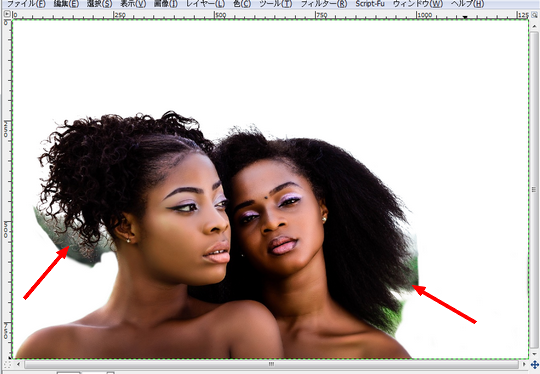Open the フィルター(R) menu
Viewport: 540px width, 374px height.
click(324, 4)
